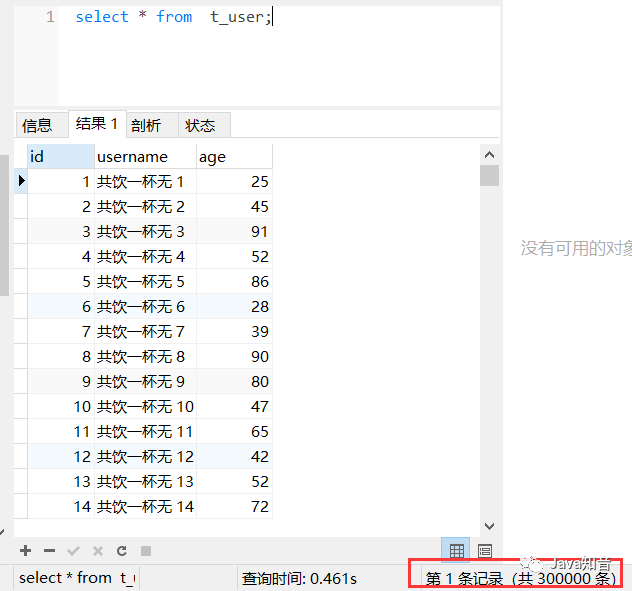
Task: Select username cell 共饮一杯无 6
Action: tap(146, 306)
